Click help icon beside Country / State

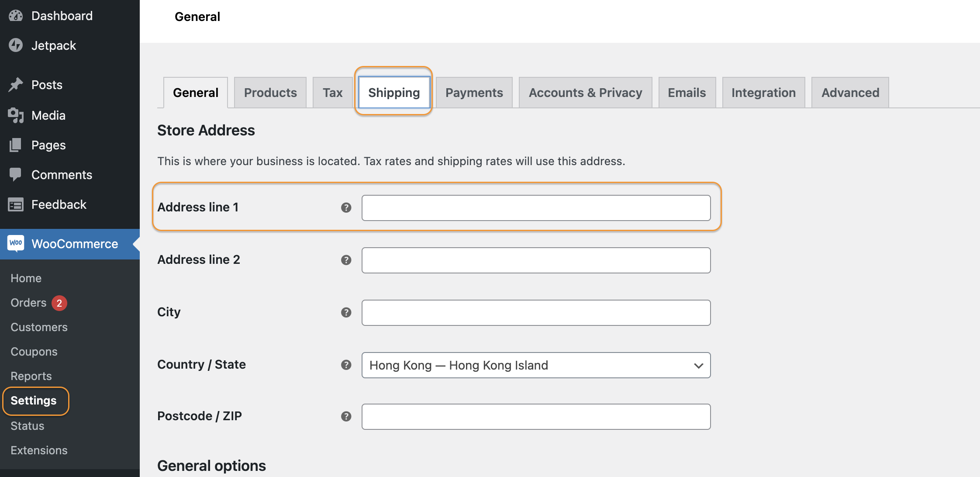click(x=346, y=365)
